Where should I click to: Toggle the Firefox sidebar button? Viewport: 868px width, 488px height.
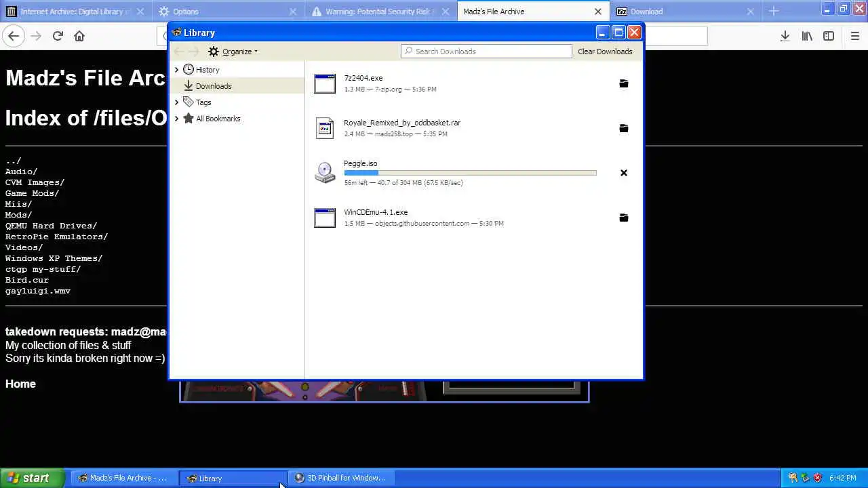pos(829,36)
